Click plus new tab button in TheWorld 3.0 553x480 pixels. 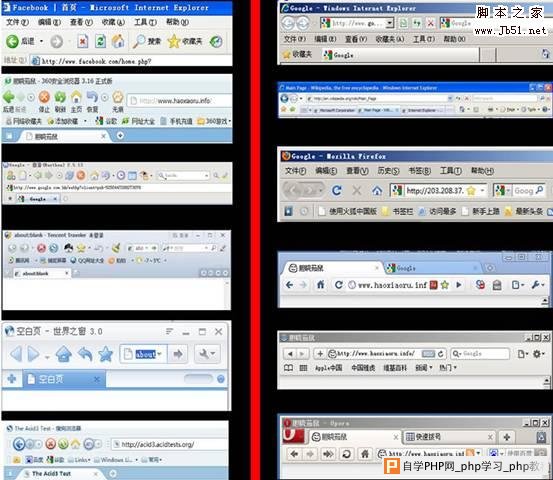(12, 379)
